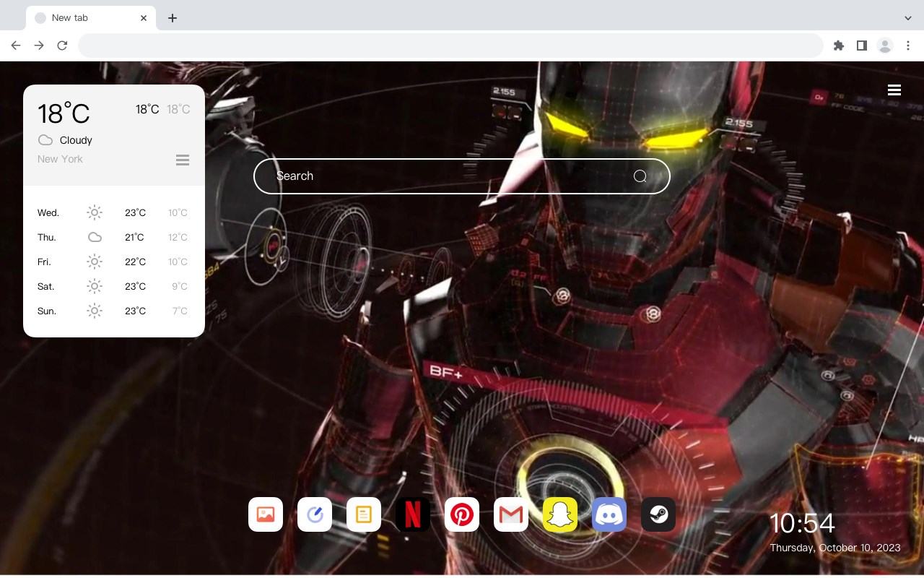Image resolution: width=924 pixels, height=578 pixels.
Task: Toggle the browser side panel
Action: pyautogui.click(x=861, y=46)
